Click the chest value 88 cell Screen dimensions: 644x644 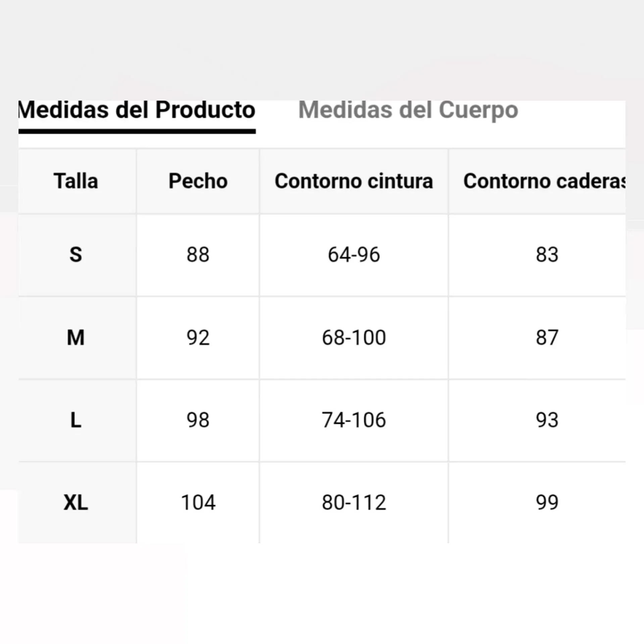[x=198, y=254]
